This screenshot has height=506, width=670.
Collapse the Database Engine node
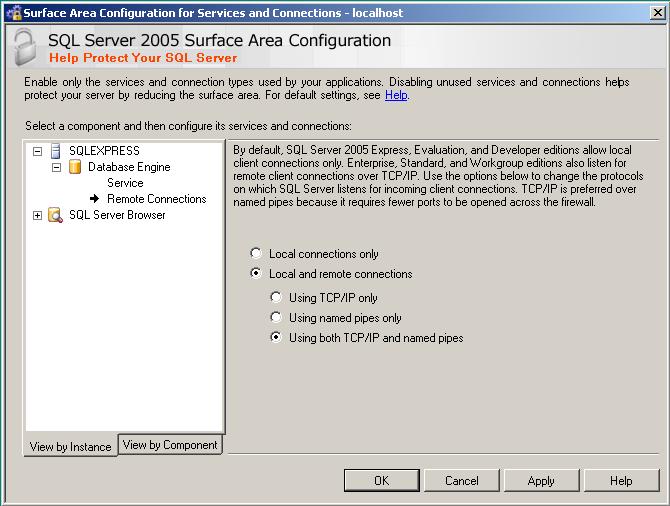pos(56,167)
